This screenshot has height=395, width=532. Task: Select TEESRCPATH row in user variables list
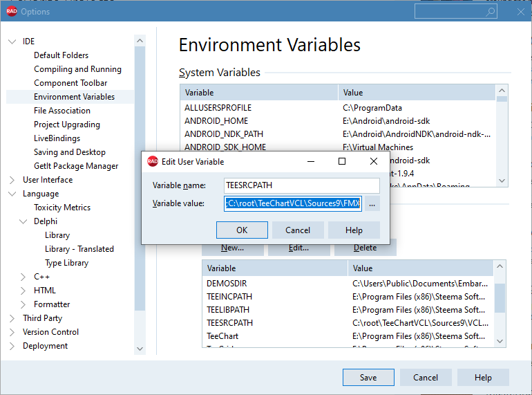coord(348,323)
